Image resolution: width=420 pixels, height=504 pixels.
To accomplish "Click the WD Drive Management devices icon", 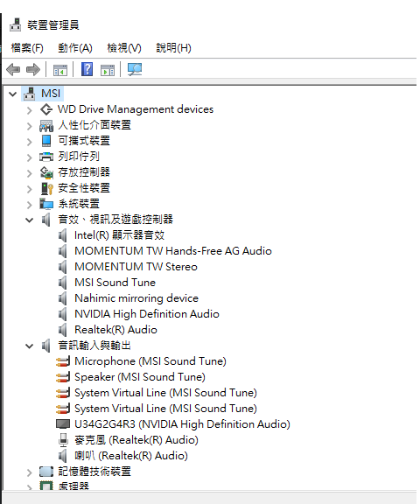I will (46, 109).
